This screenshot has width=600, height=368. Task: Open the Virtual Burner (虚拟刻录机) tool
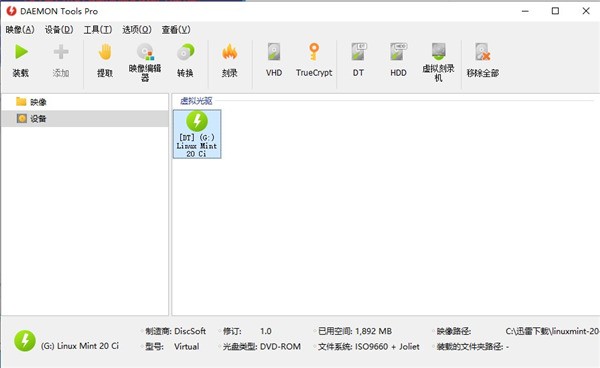(x=439, y=52)
